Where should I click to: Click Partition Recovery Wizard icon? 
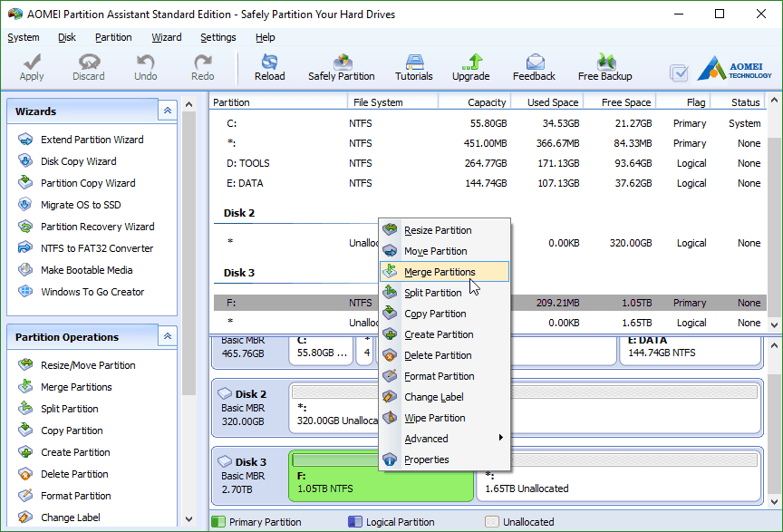click(x=25, y=227)
